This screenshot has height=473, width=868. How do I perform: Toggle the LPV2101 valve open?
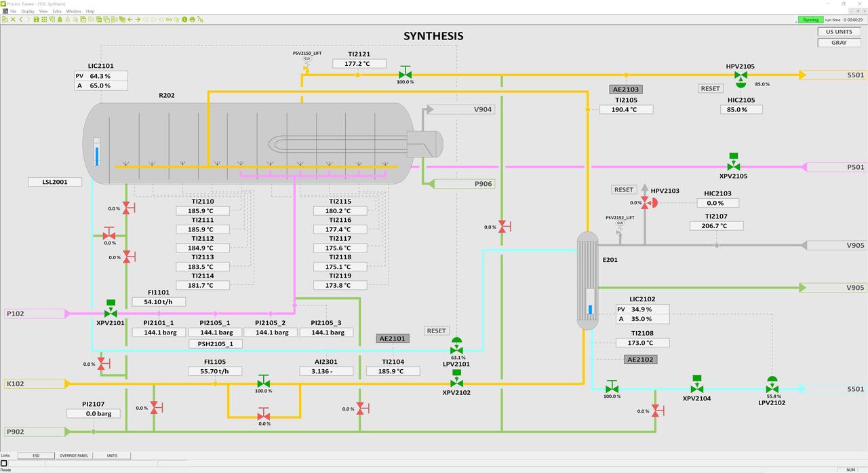tap(456, 349)
